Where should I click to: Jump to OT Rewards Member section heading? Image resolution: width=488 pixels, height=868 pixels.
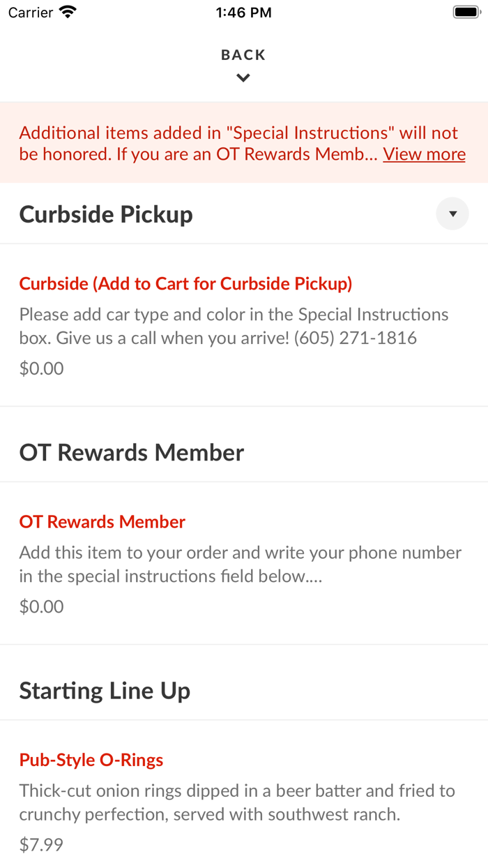(x=132, y=452)
